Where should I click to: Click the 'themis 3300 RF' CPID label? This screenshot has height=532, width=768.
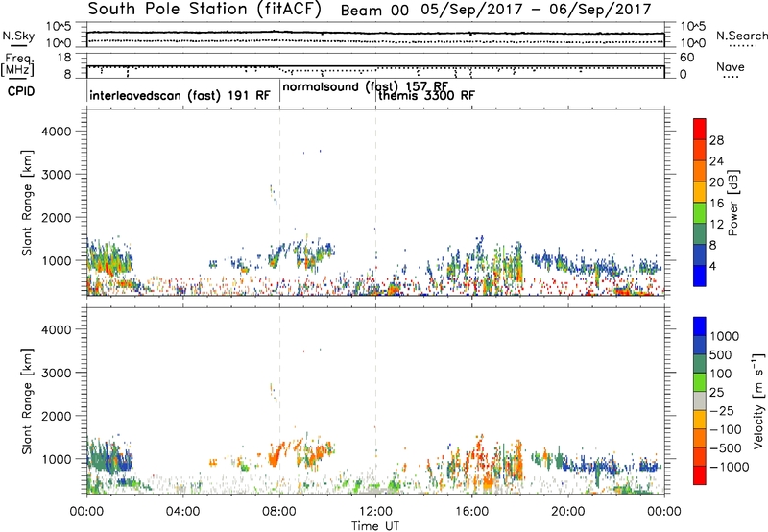[x=426, y=95]
